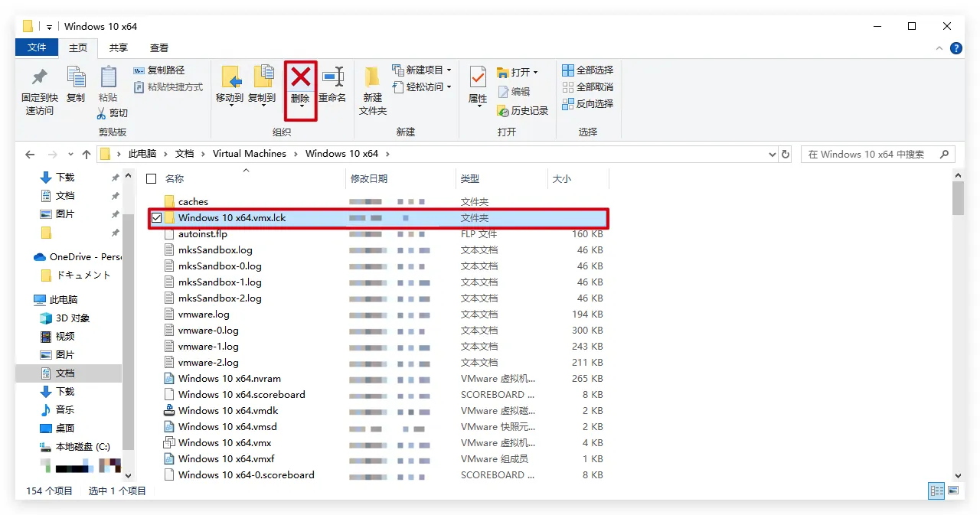Select the Windows 10 x64.vmsd snapshot file

coord(227,427)
